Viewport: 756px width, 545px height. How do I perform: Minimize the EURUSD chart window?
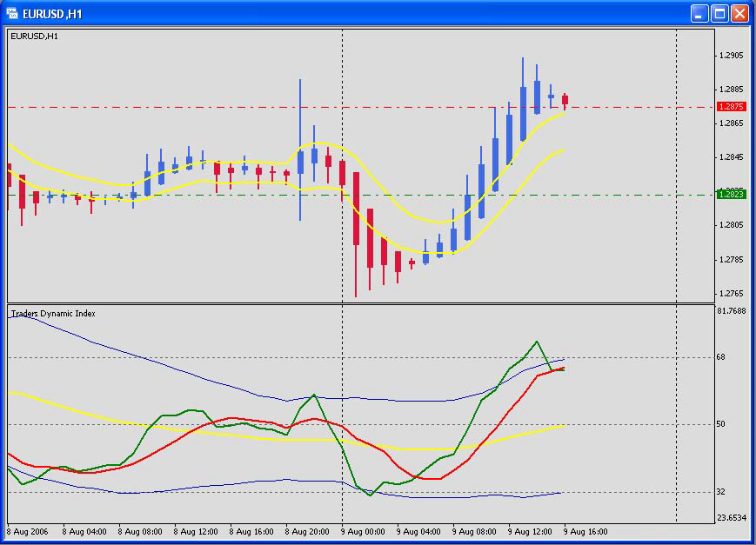coord(699,13)
